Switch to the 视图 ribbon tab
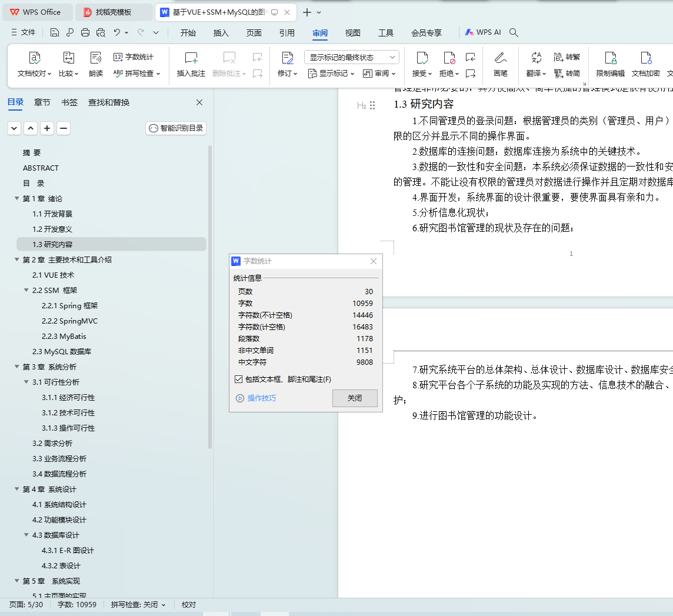Image resolution: width=673 pixels, height=616 pixels. coord(353,32)
